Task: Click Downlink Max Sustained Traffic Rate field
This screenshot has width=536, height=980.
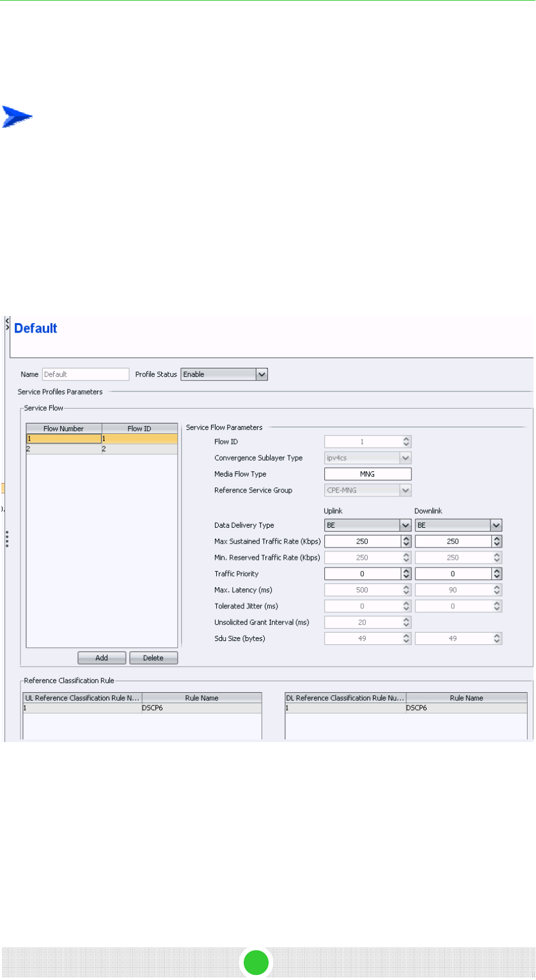Action: 453,542
